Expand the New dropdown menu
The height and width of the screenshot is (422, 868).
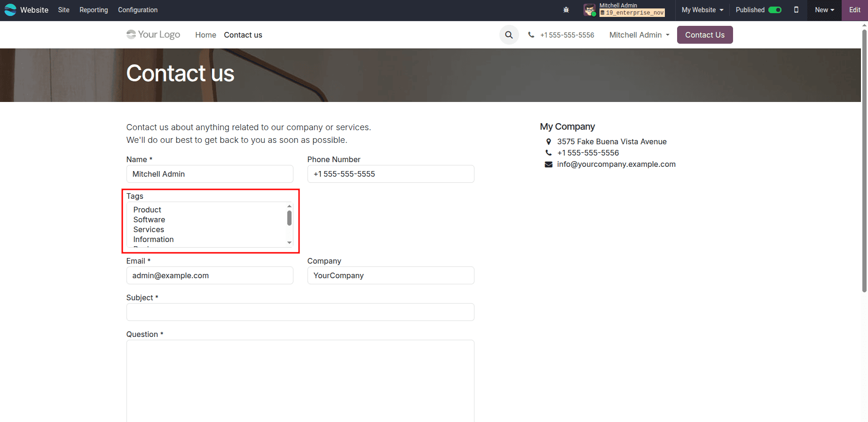(824, 10)
